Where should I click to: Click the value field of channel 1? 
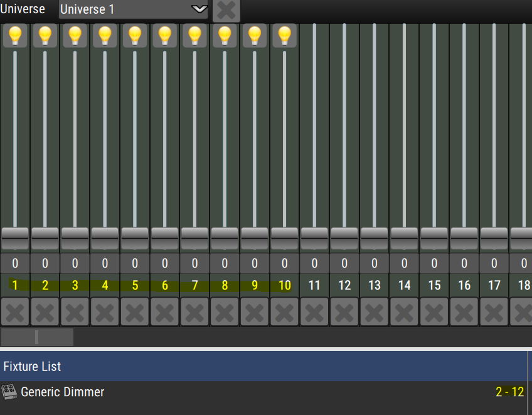(x=15, y=263)
